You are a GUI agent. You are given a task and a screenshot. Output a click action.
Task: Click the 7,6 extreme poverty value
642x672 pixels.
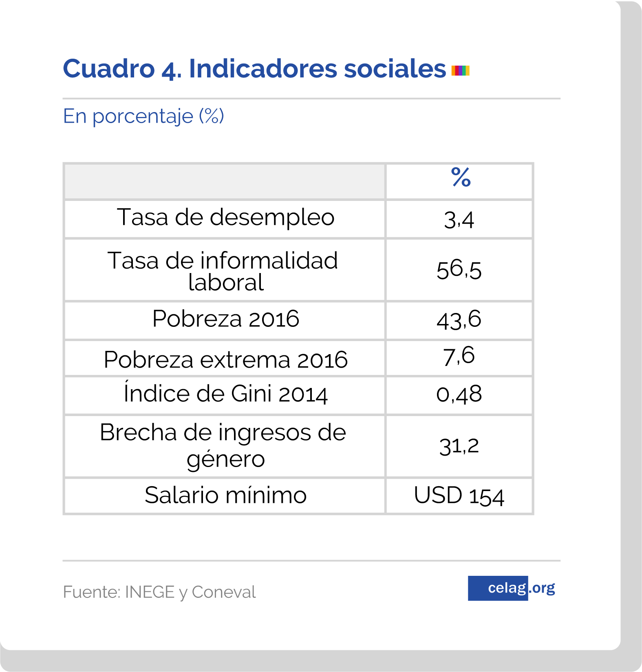coord(459,356)
